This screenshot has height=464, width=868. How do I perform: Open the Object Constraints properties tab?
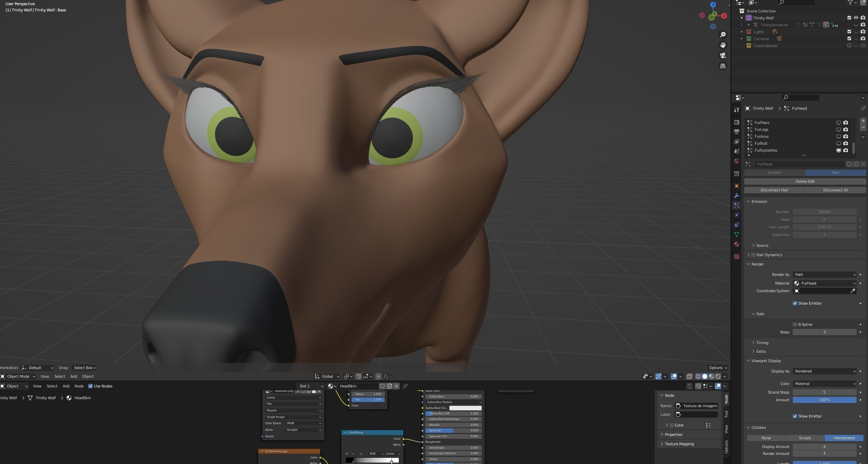[737, 225]
